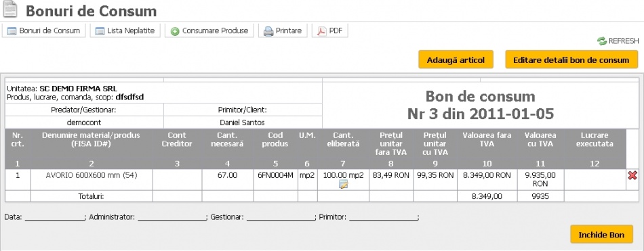This screenshot has height=251, width=644.
Task: Click value 9.935,00 RON
Action: pos(540,180)
